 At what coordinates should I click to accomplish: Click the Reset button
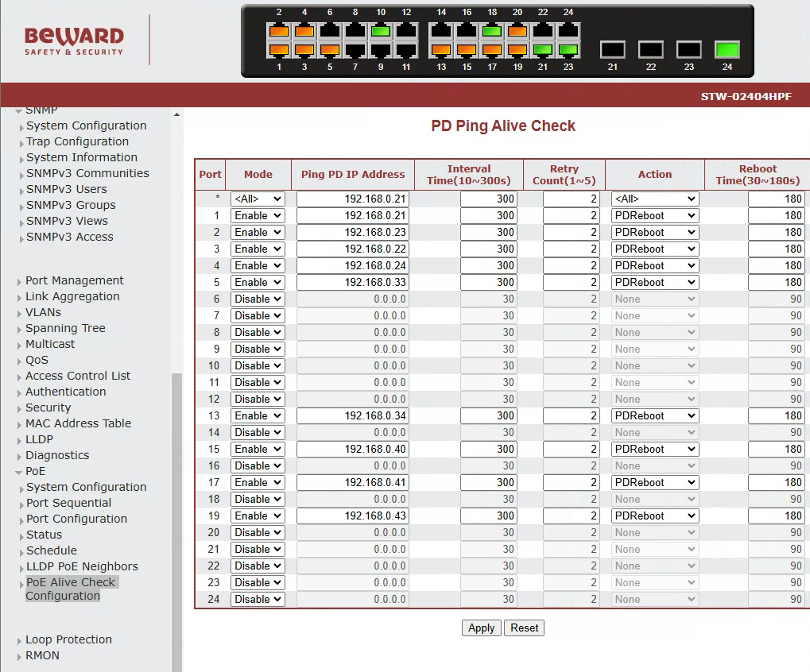(x=524, y=628)
